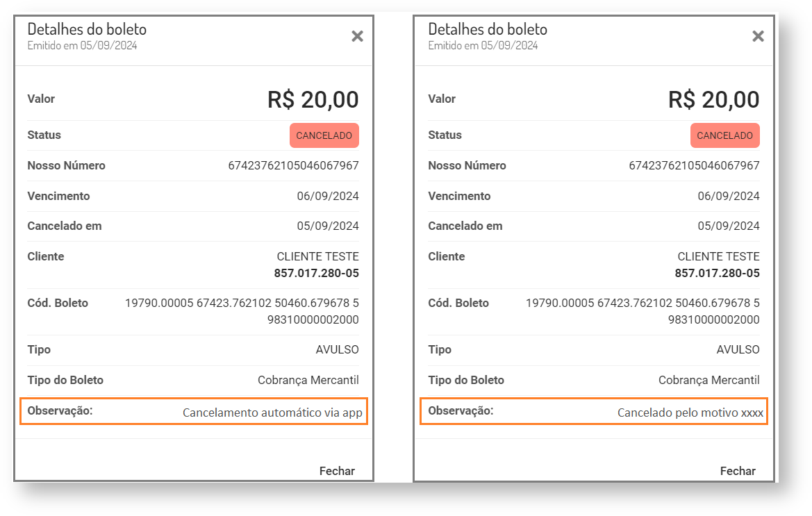This screenshot has width=812, height=516.
Task: Click 'Cobrança Mercantil' in the right dialog
Action: [709, 380]
